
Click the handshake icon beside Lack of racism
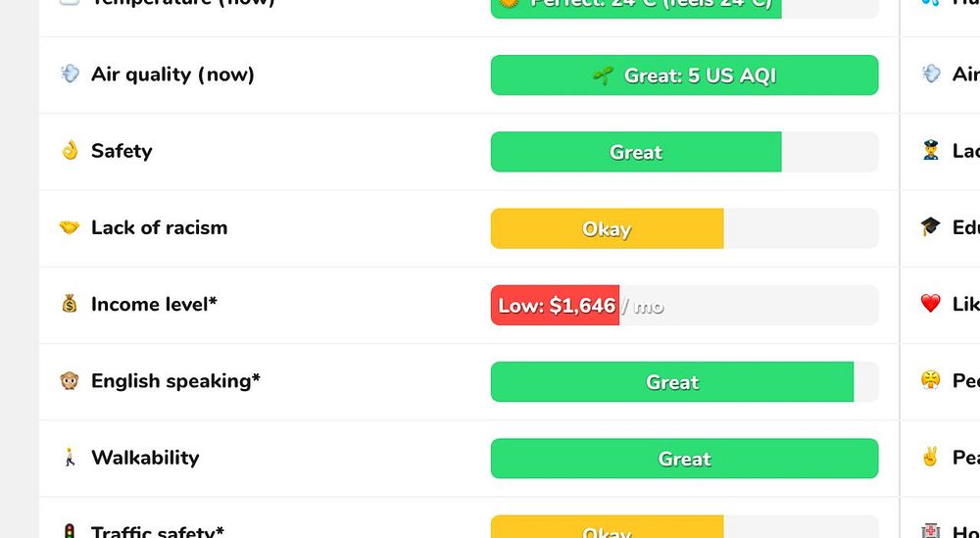pos(70,227)
